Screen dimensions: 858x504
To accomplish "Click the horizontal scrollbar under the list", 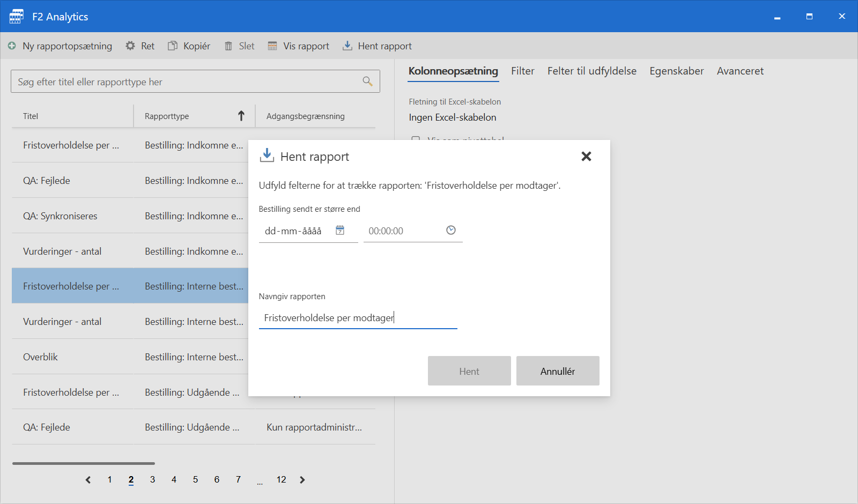I will click(x=84, y=463).
